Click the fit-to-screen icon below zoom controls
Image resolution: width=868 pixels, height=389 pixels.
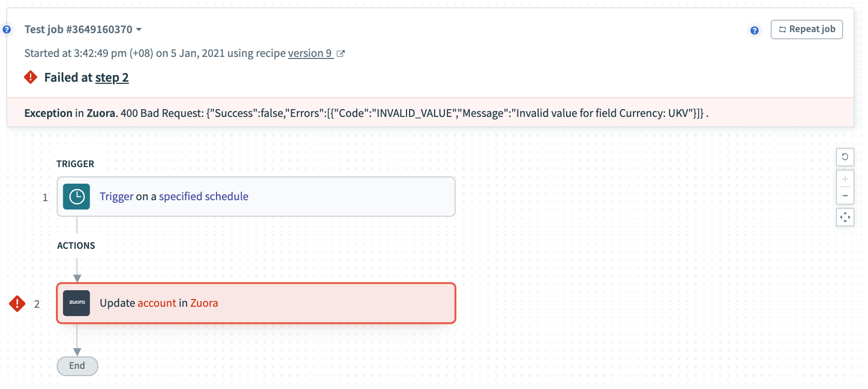pyautogui.click(x=845, y=217)
